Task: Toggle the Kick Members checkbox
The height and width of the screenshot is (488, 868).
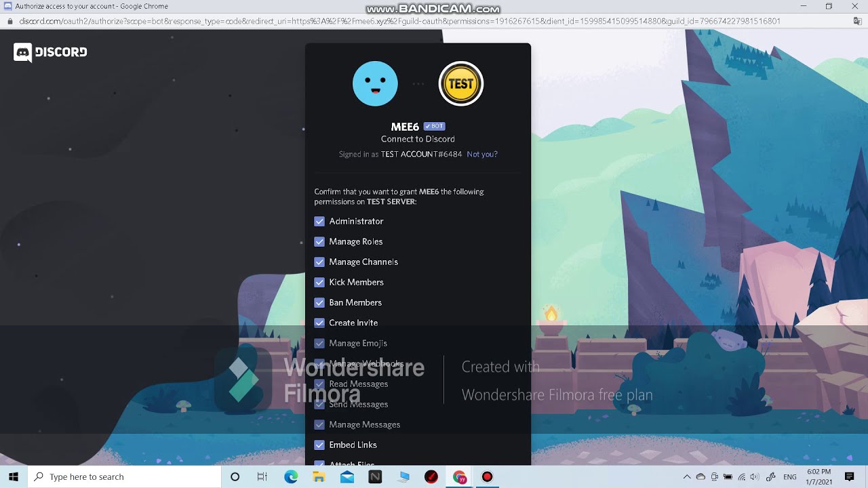Action: click(319, 283)
